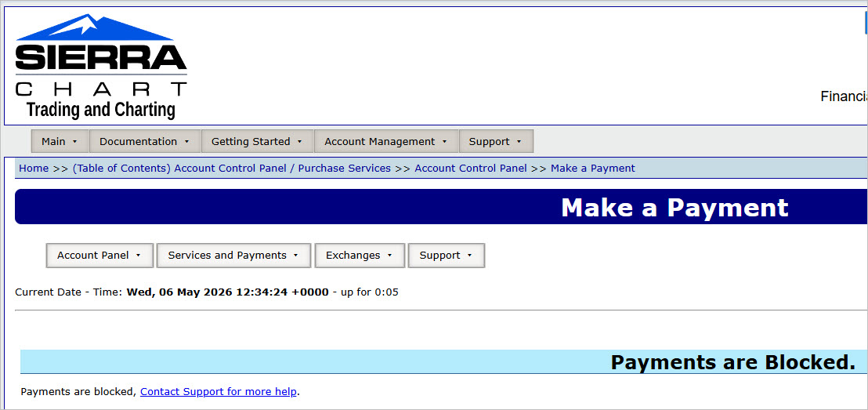Open the Exchanges menu
The height and width of the screenshot is (410, 868).
click(360, 256)
